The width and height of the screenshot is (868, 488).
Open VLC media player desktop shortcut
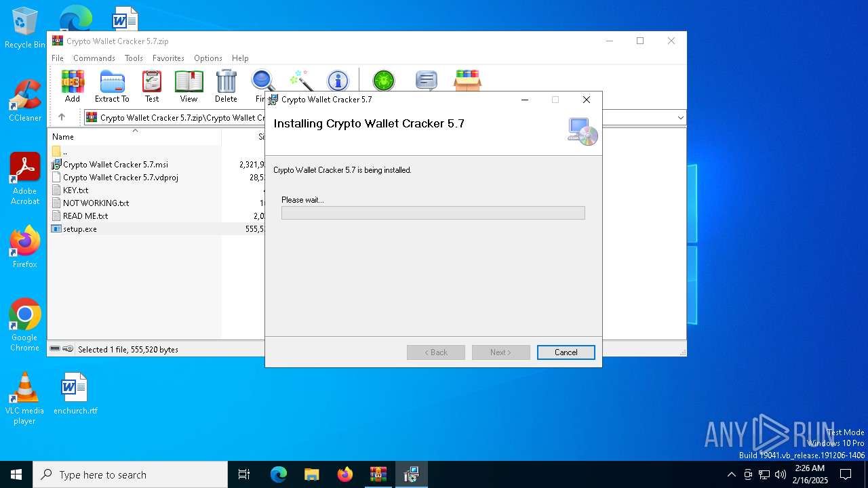[x=25, y=399]
